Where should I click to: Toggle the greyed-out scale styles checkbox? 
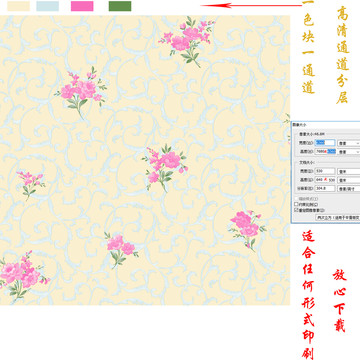[x=296, y=199]
